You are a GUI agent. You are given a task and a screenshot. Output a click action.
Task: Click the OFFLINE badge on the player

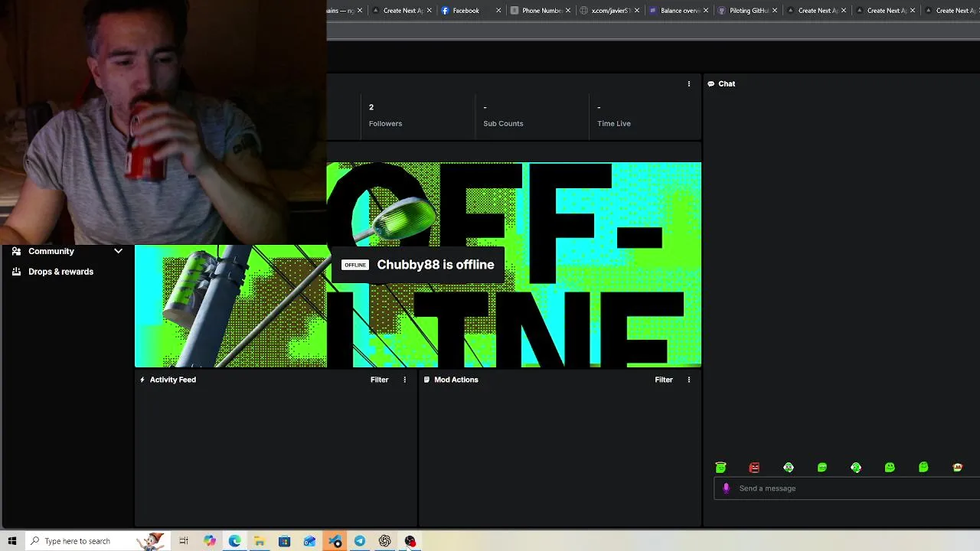point(355,265)
